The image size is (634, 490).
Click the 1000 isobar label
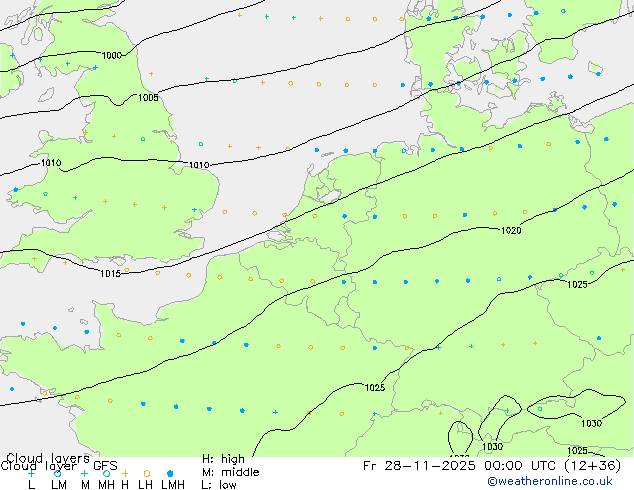(x=112, y=55)
